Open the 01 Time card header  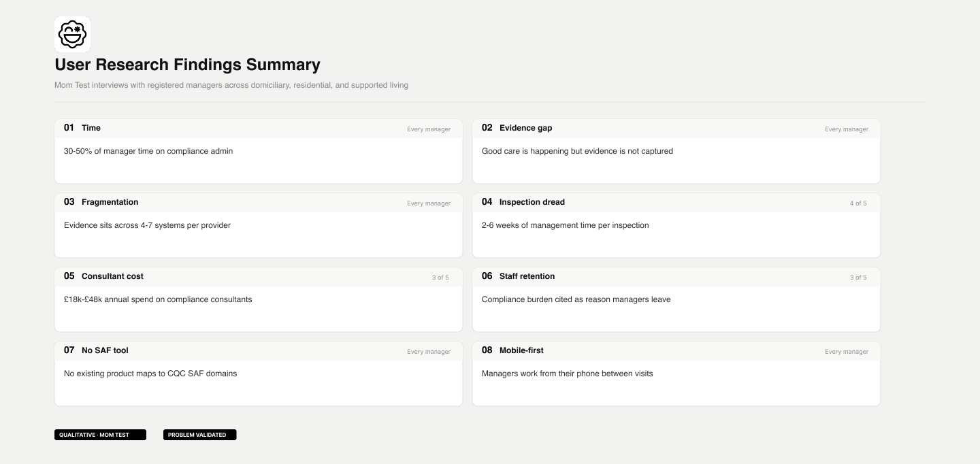pos(259,129)
